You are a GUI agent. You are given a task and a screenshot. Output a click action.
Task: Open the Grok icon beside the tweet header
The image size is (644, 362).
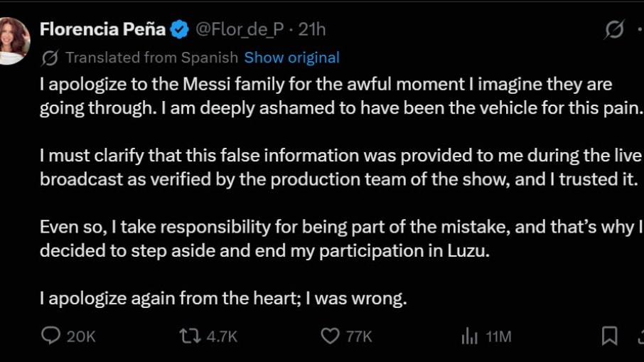(x=614, y=29)
